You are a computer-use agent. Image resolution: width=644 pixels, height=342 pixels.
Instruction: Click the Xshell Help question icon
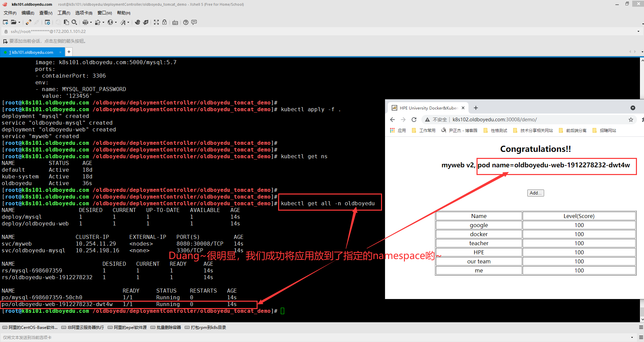tap(186, 22)
